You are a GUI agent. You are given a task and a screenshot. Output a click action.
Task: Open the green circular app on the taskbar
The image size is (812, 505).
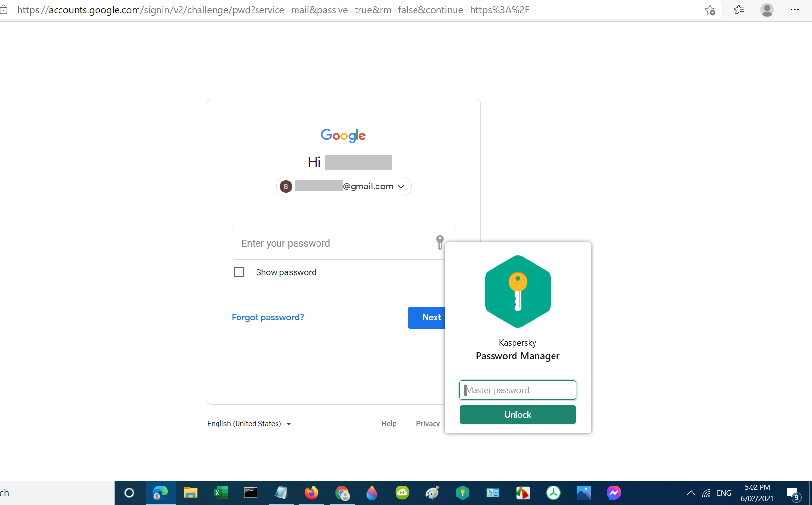click(x=402, y=493)
